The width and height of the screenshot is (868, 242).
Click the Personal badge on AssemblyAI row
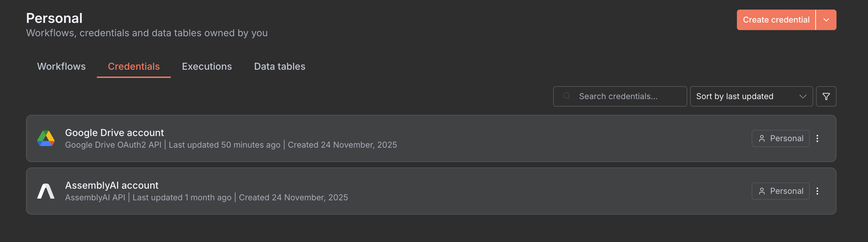(780, 191)
